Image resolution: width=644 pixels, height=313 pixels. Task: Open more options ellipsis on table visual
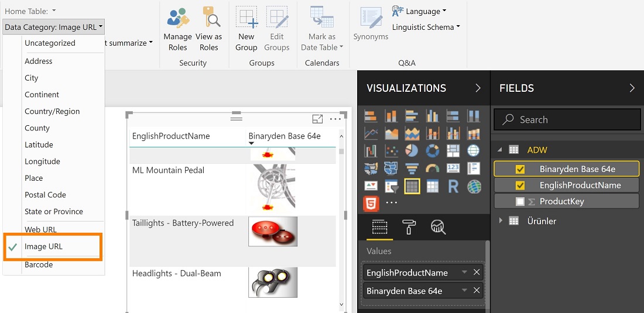pyautogui.click(x=335, y=119)
